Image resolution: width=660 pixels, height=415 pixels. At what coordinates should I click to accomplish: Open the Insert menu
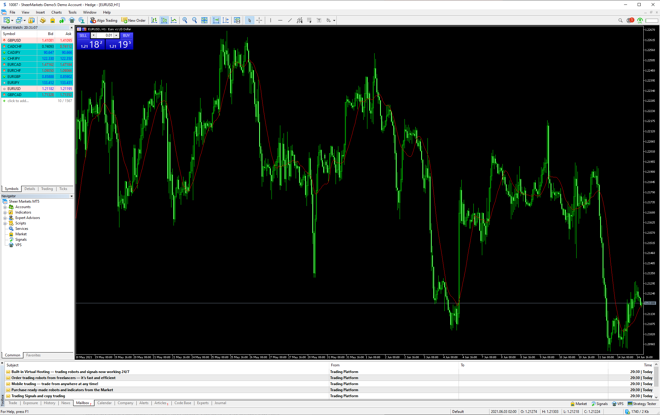[x=40, y=12]
